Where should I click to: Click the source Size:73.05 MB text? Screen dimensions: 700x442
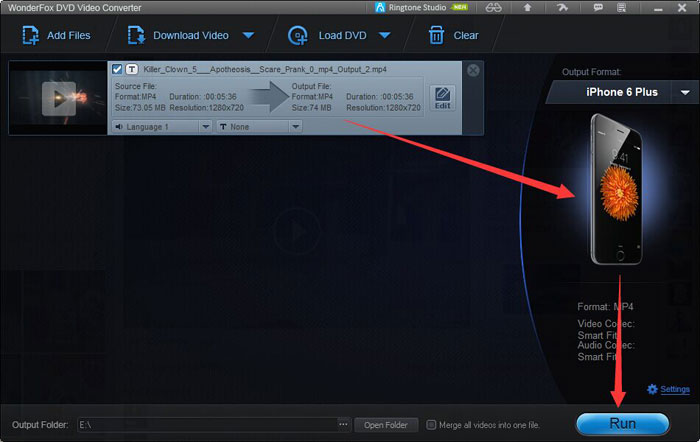[140, 108]
